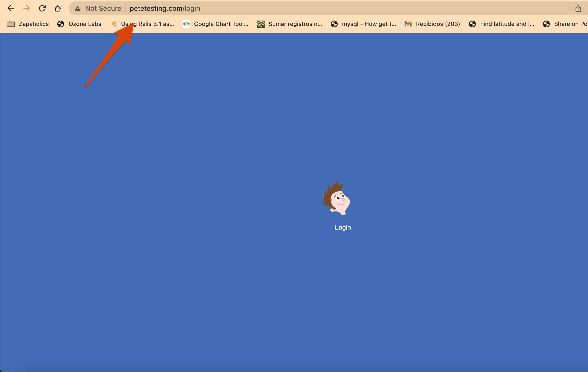The width and height of the screenshot is (588, 372).
Task: Click the Not Secure warning icon
Action: click(x=77, y=9)
